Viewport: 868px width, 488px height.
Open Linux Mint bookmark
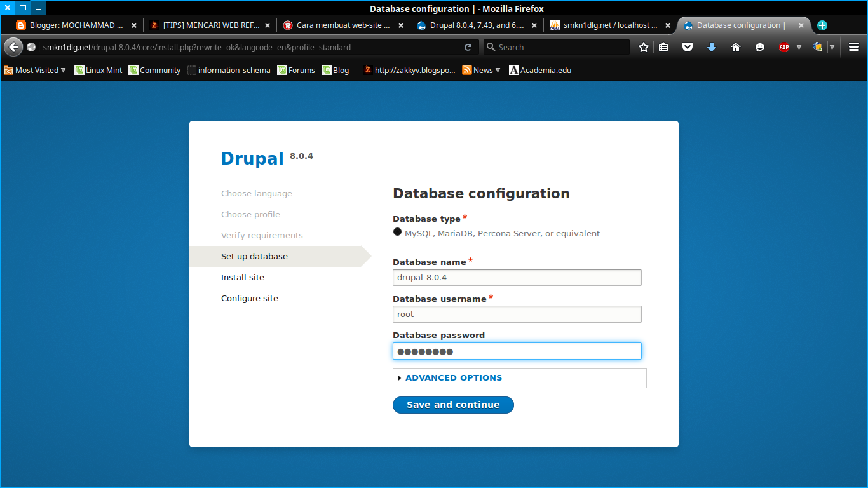point(98,70)
